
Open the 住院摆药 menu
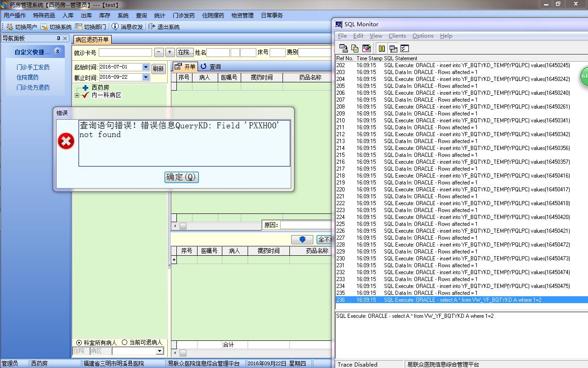click(x=213, y=15)
